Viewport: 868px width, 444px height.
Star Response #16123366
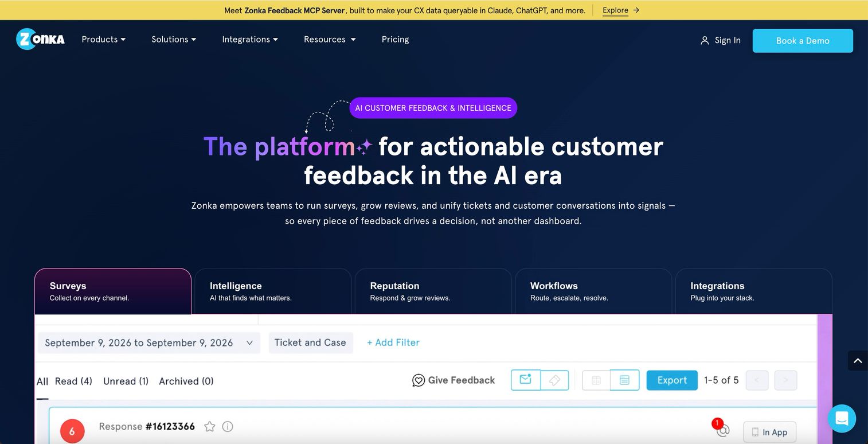pyautogui.click(x=210, y=426)
